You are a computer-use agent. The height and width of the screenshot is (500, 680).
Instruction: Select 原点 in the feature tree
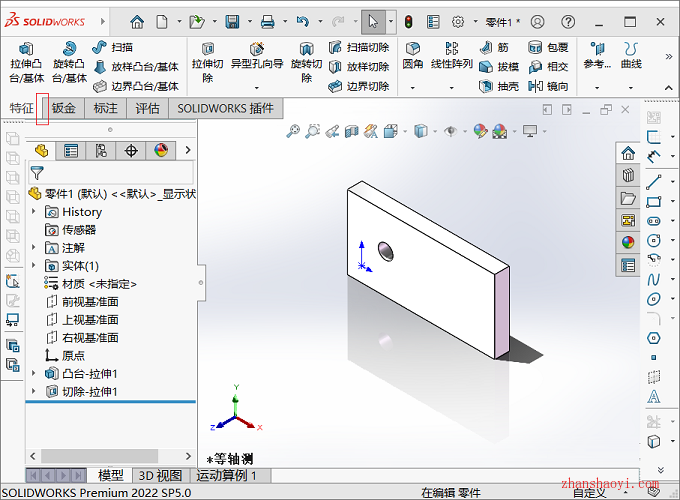pyautogui.click(x=65, y=356)
